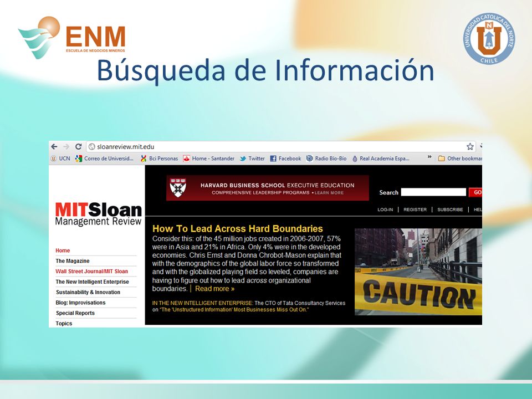Select The Magazine in sidebar

(73, 261)
